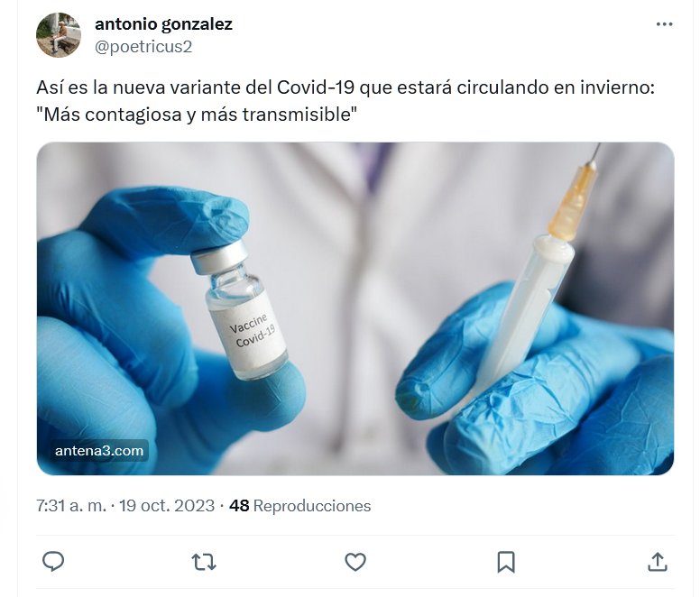Like the tweet with heart icon
The image size is (700, 597).
point(355,562)
